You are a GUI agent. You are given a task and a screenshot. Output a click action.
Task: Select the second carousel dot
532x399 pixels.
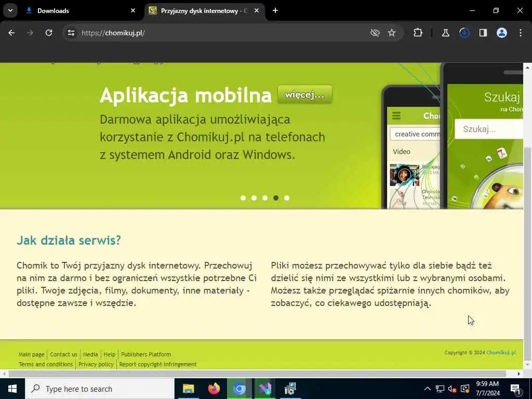point(254,198)
